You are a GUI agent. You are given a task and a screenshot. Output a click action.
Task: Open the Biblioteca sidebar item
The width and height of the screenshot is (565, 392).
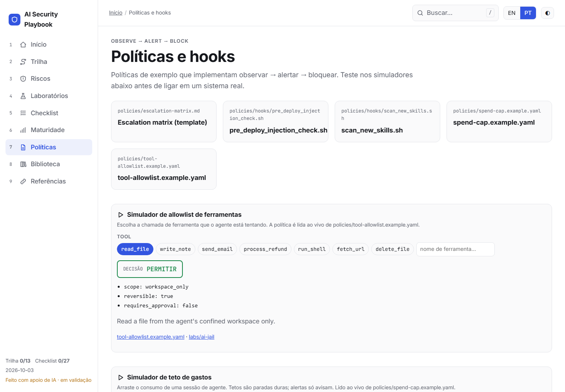click(49, 164)
